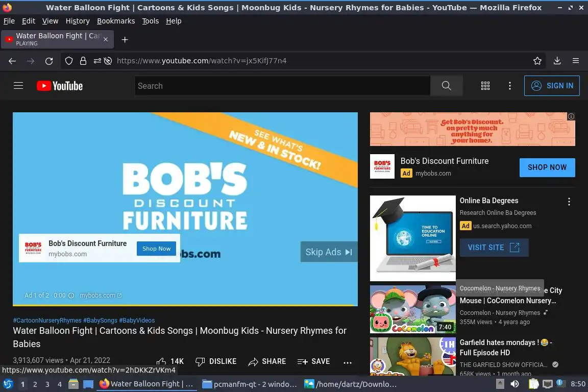Bookmark this page with star icon
Viewport: 588px width, 392px height.
click(x=537, y=61)
